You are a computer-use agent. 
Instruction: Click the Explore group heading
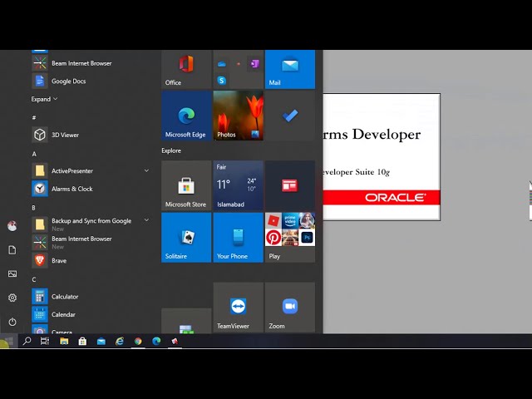coord(171,150)
